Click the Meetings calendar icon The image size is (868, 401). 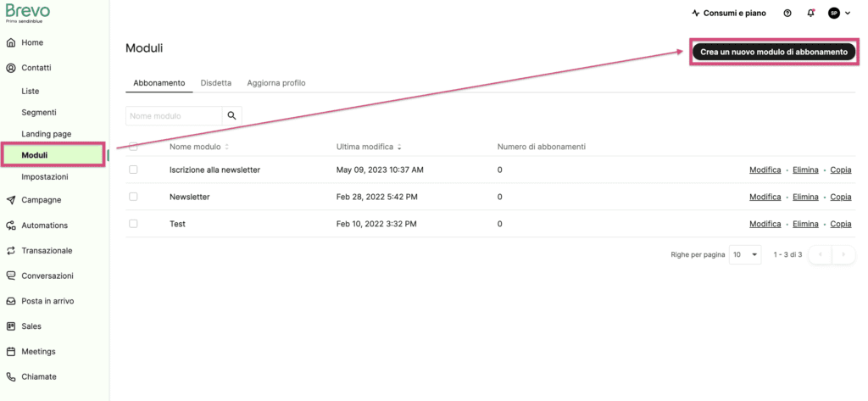click(x=11, y=351)
